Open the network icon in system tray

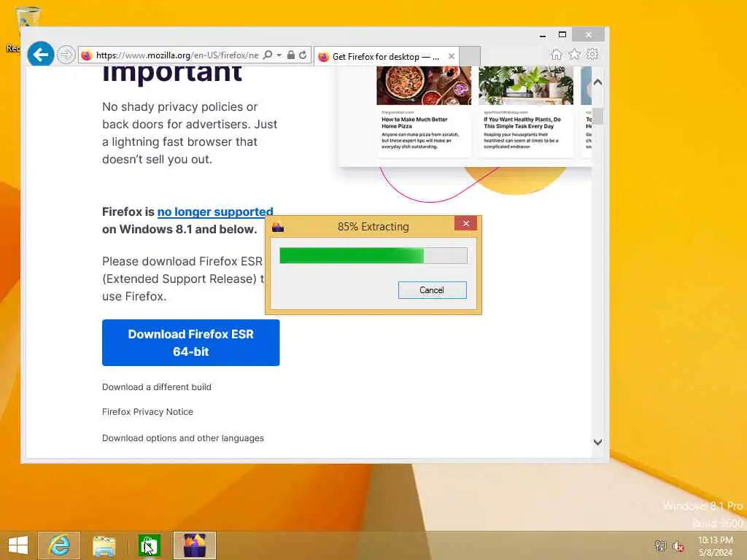[660, 545]
